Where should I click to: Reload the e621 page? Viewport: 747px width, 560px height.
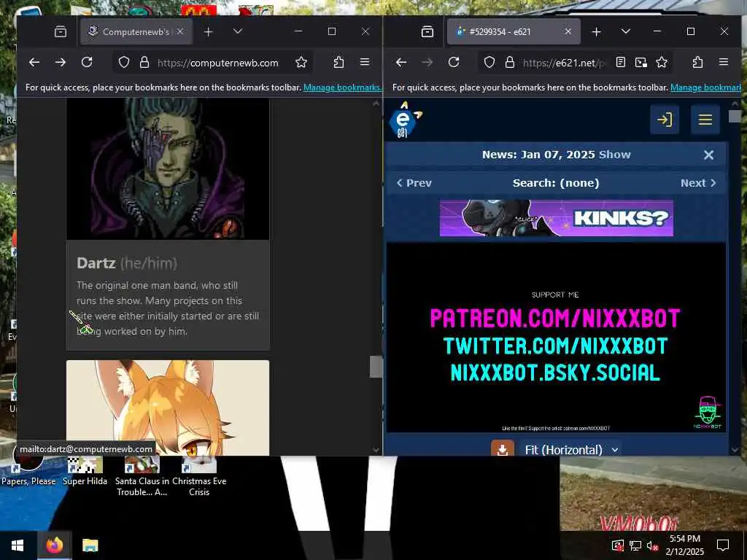pos(454,63)
